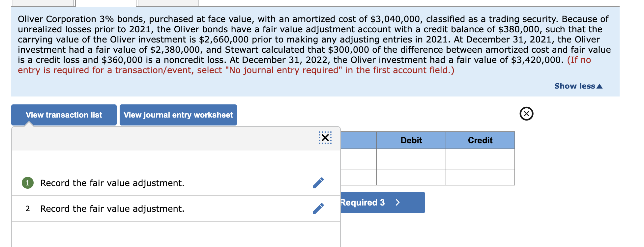Close the transaction list popup

tap(325, 138)
